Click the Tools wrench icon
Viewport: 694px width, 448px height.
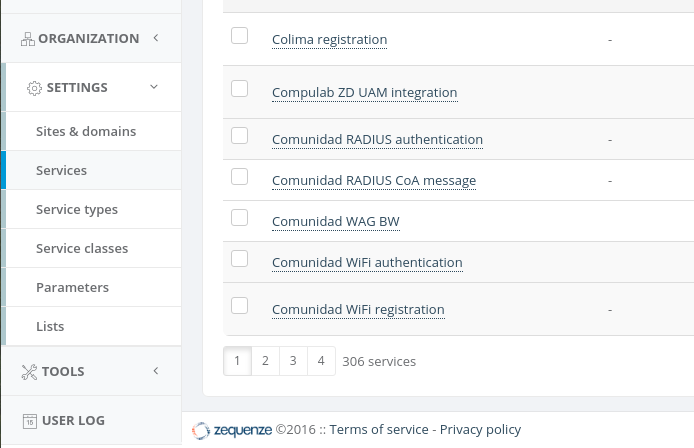pos(29,372)
